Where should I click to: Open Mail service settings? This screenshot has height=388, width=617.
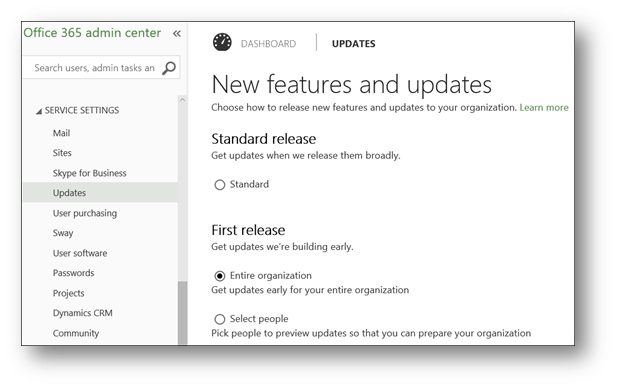pos(61,133)
